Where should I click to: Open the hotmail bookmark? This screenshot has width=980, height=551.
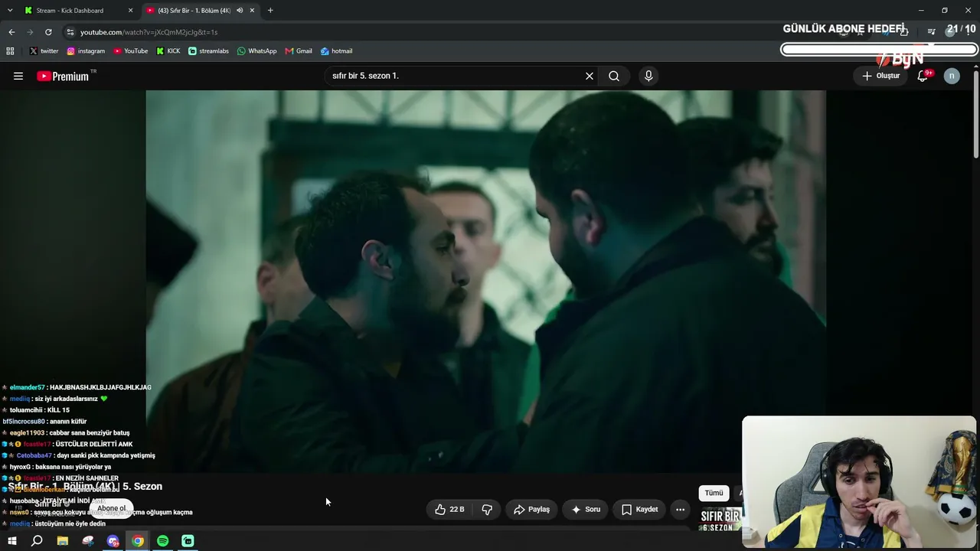(x=337, y=51)
